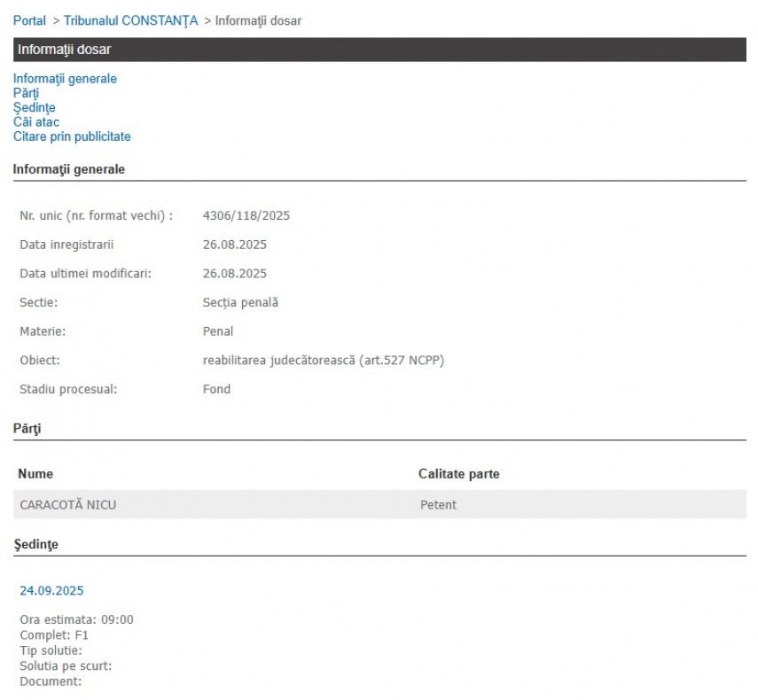The image size is (758, 700).
Task: Jump to Părți section link
Action: coord(26,93)
